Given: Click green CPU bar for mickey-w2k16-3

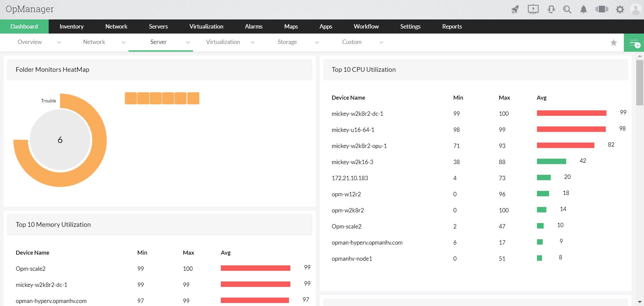Looking at the screenshot, I should (x=551, y=161).
